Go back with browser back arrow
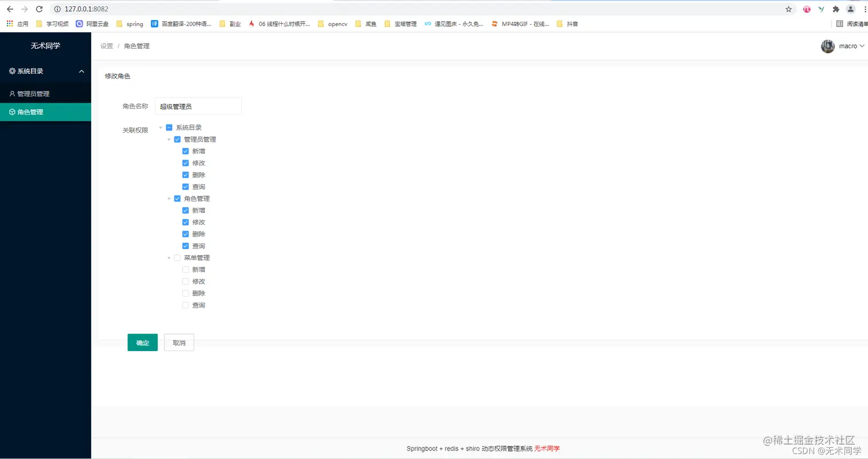868x459 pixels. 10,9
